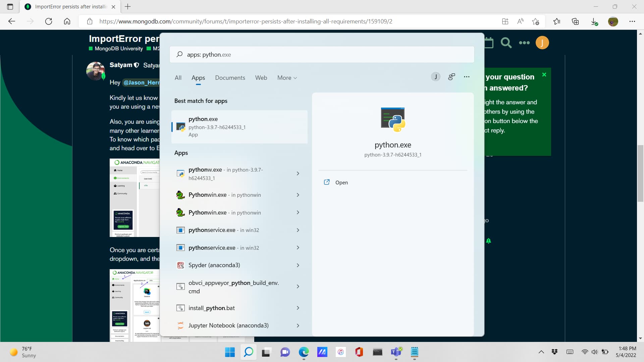Launch iTunes from the taskbar
644x362 pixels.
340,352
